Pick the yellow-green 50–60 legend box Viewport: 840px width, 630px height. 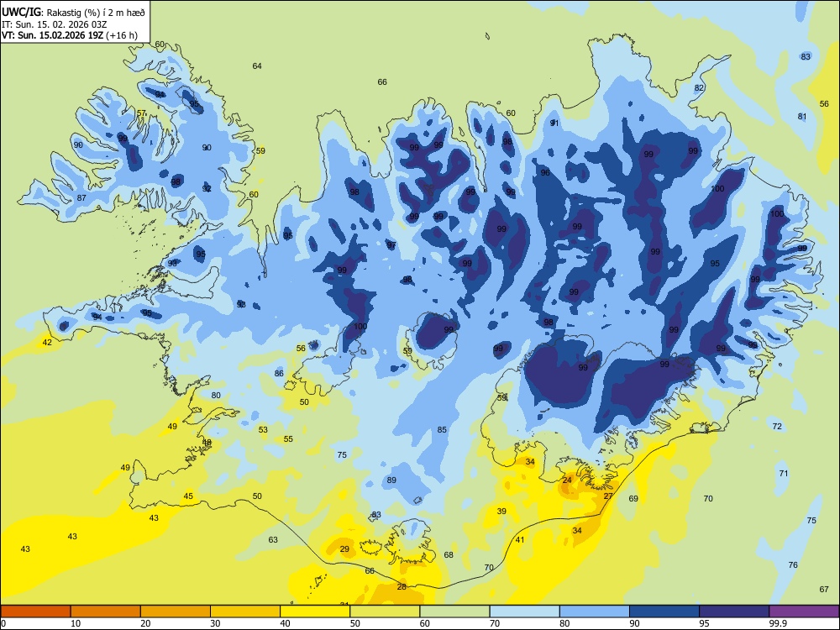[385, 612]
